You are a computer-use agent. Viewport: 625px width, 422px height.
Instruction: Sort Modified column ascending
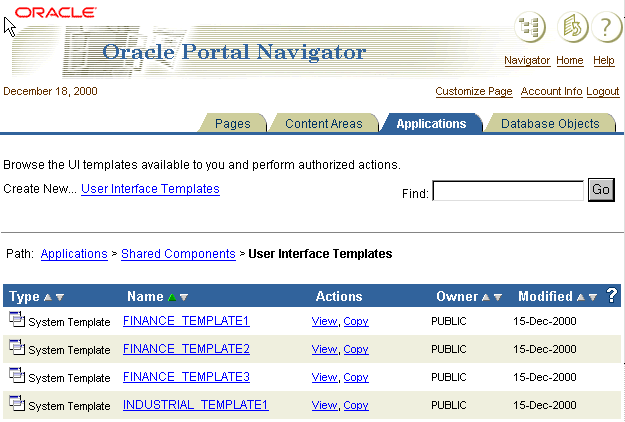[580, 297]
